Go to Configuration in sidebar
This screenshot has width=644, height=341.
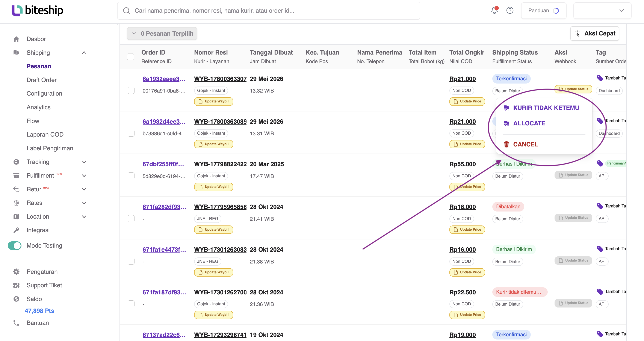(x=44, y=94)
